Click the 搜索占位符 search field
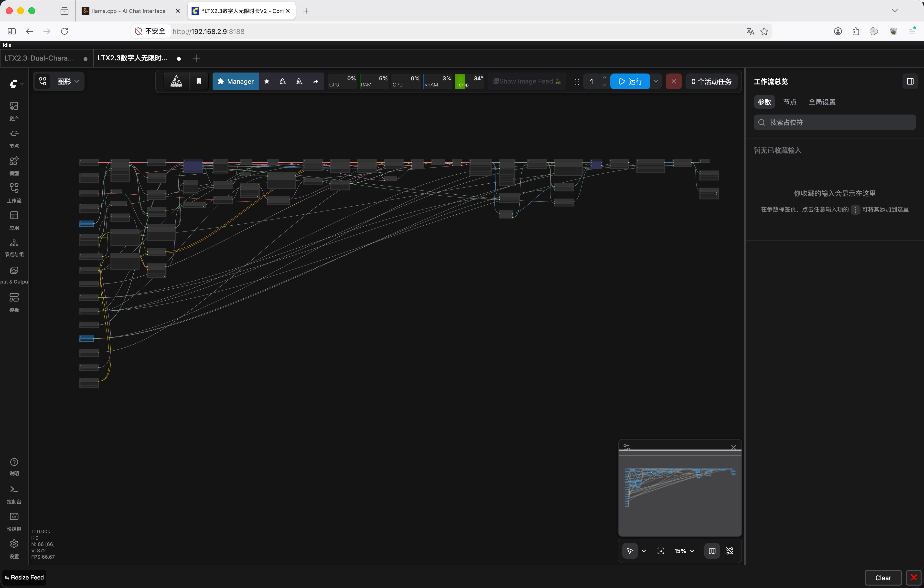Viewport: 924px width, 588px height. point(835,122)
